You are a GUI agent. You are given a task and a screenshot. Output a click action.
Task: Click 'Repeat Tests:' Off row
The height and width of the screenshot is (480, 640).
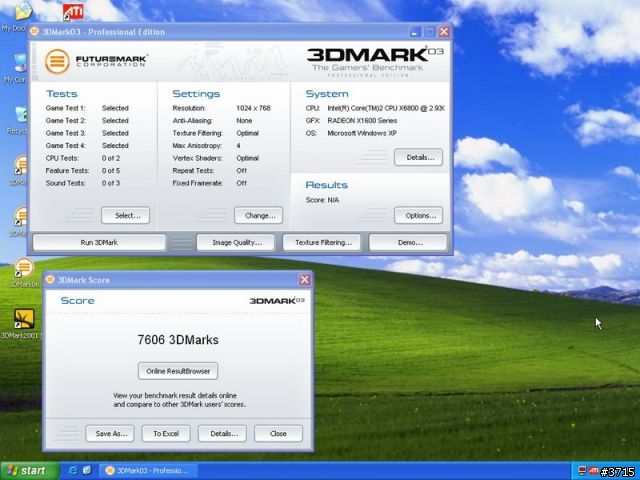[210, 171]
